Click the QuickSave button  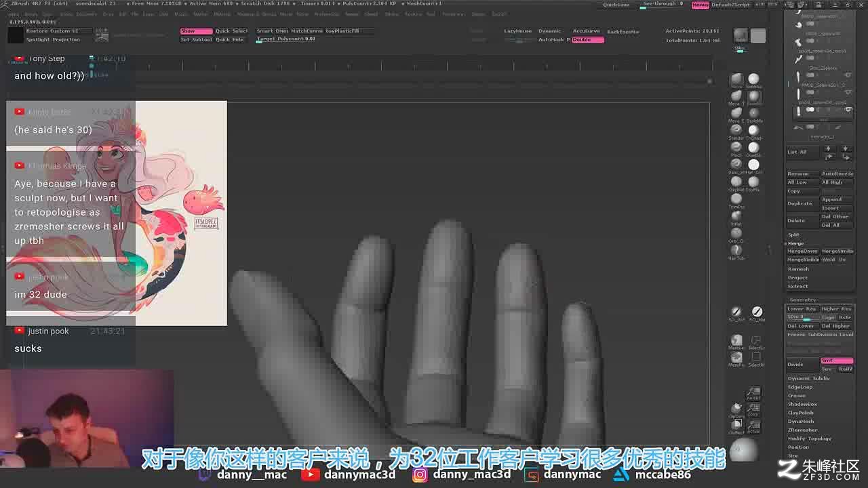pyautogui.click(x=616, y=5)
